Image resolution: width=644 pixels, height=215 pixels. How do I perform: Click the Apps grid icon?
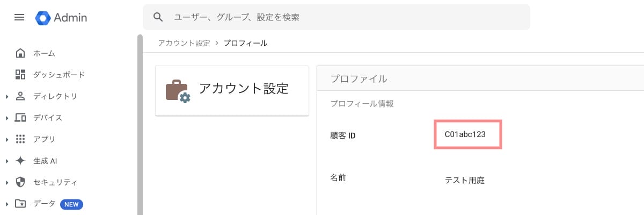(20, 139)
